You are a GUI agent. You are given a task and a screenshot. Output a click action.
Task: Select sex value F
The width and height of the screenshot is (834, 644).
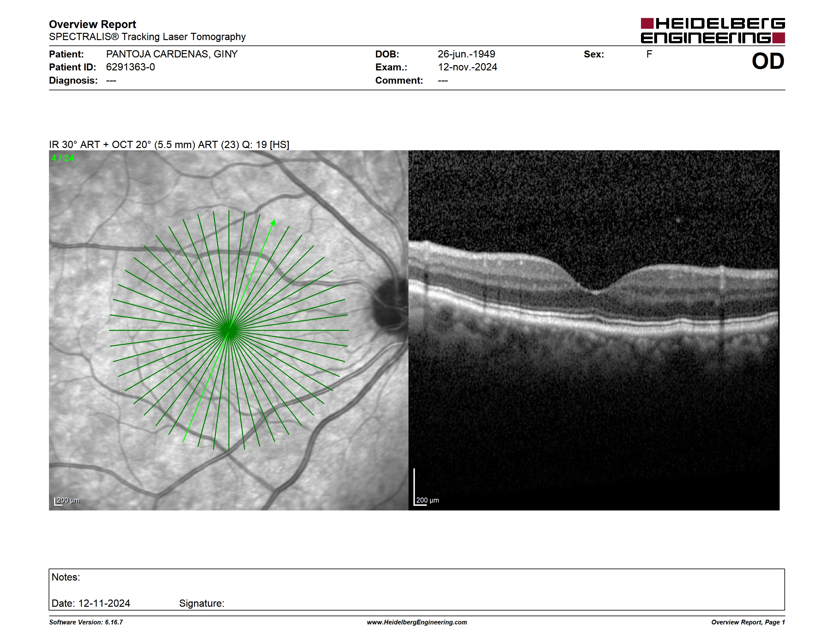point(649,54)
